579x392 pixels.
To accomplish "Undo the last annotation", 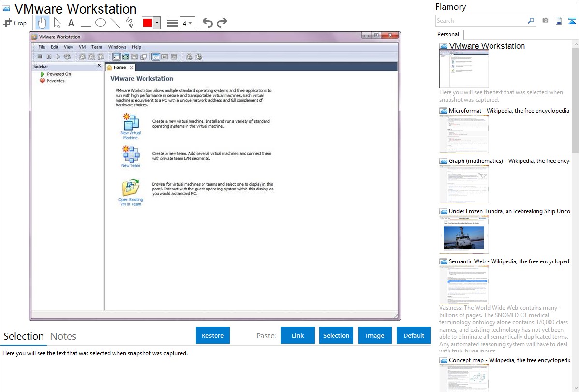I will (x=207, y=23).
